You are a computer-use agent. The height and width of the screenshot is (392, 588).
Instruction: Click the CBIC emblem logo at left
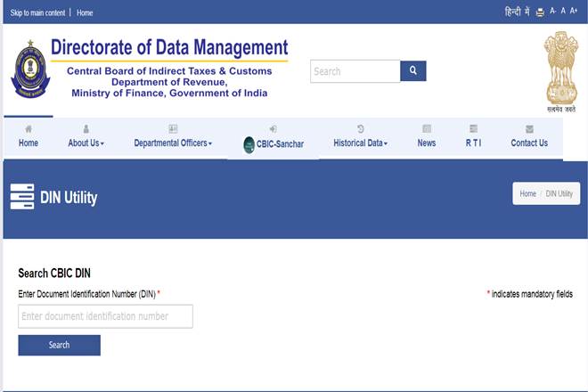[x=29, y=69]
